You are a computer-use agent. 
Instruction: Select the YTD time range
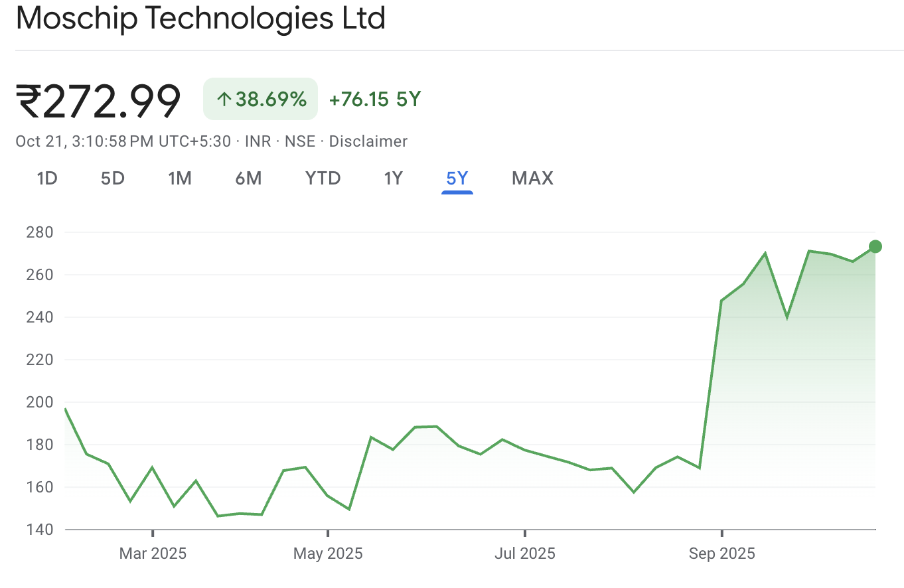pyautogui.click(x=323, y=178)
